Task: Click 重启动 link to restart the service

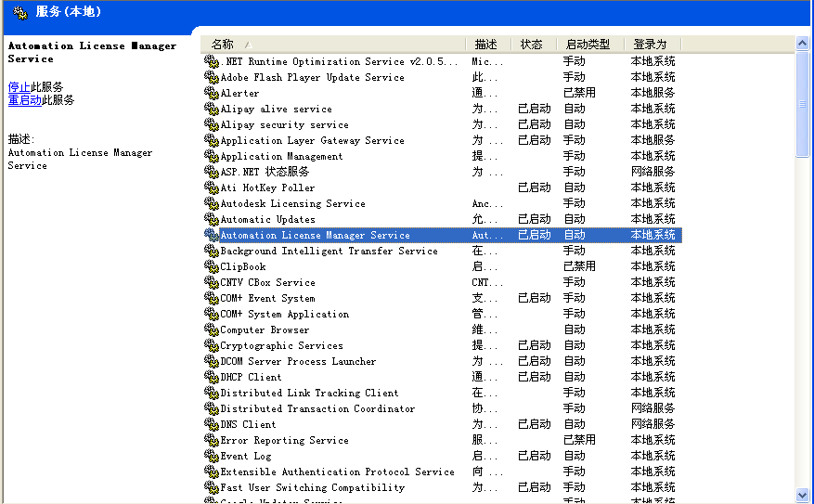Action: [24, 100]
